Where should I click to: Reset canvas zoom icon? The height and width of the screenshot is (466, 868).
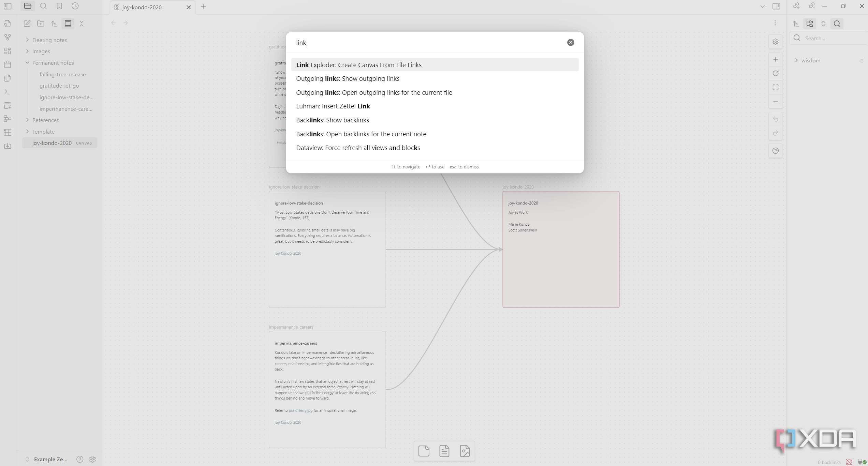coord(776,73)
